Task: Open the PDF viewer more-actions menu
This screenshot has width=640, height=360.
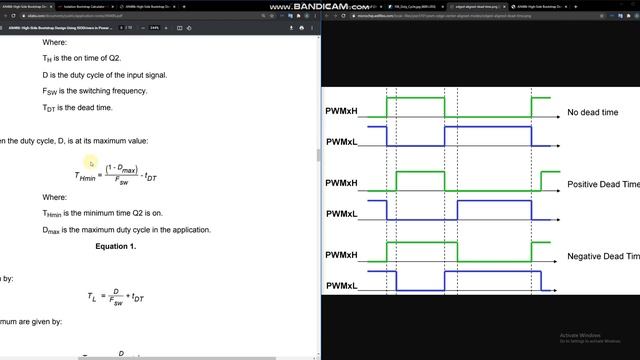Action: pyautogui.click(x=312, y=28)
